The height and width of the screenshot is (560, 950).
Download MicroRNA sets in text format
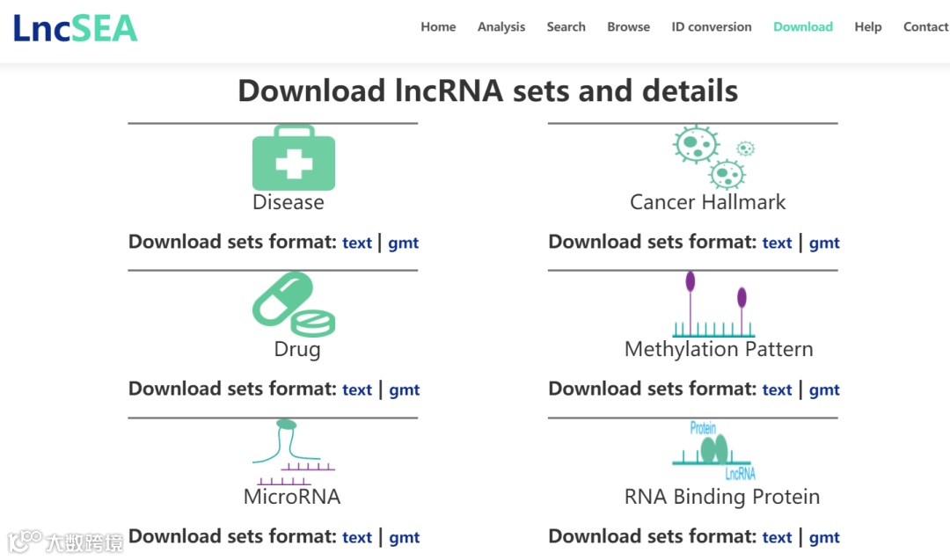tap(357, 538)
